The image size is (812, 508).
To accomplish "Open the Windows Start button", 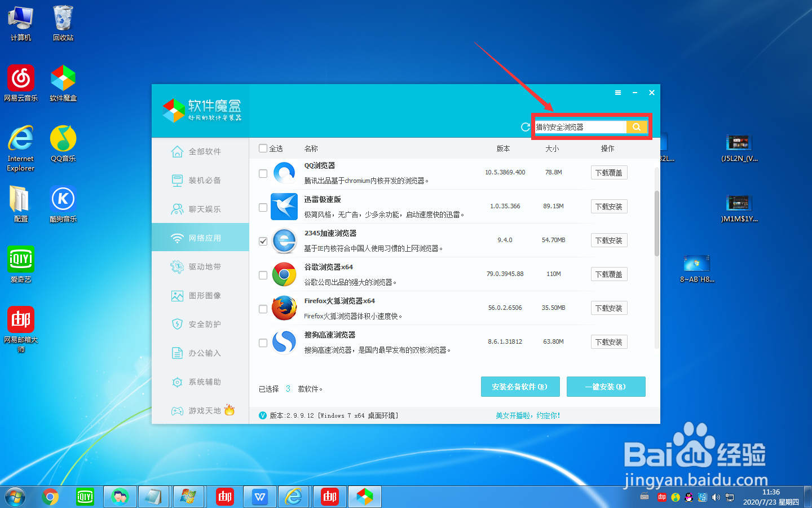I will pos(15,497).
